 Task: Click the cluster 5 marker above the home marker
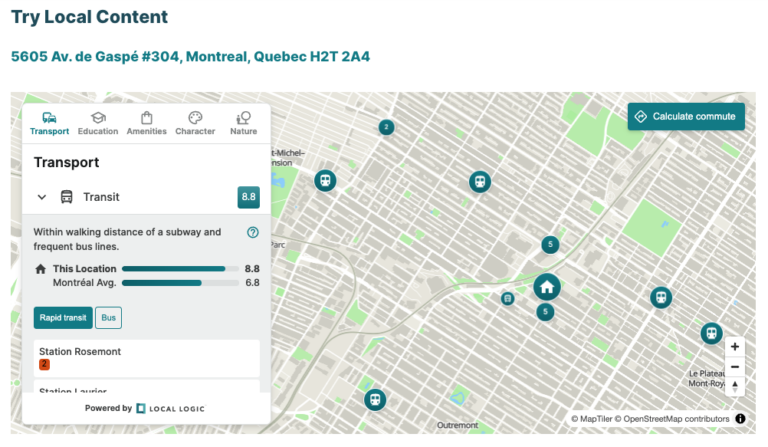coord(550,244)
